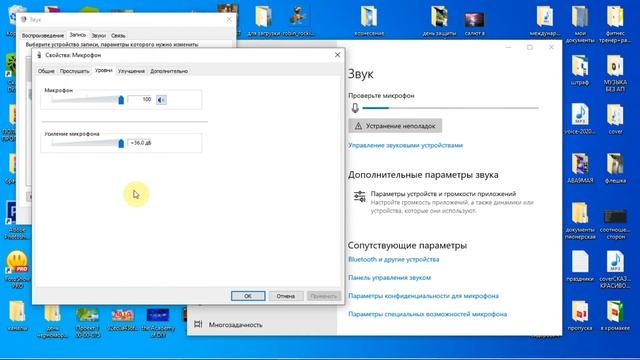
Task: Select the Проект1 desktop video file
Action: click(87, 322)
